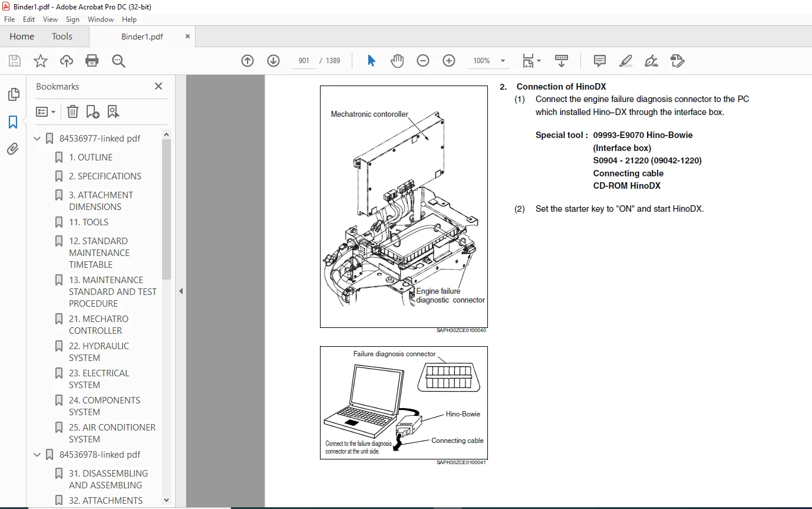Switch to Tools tab
Screen dimensions: 812x509
(62, 36)
